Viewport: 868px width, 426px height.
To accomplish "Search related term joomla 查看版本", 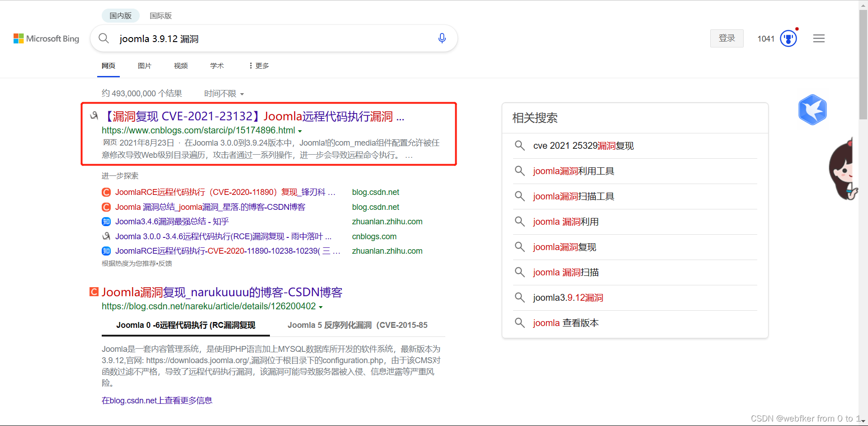I will click(566, 323).
